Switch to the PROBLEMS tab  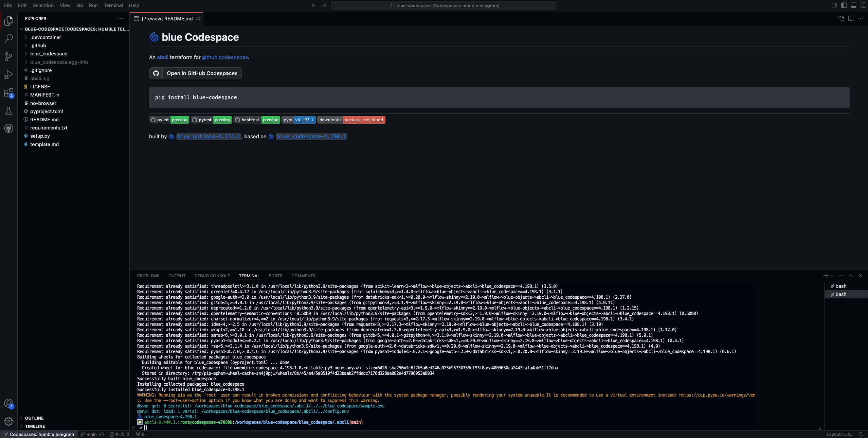pyautogui.click(x=148, y=276)
